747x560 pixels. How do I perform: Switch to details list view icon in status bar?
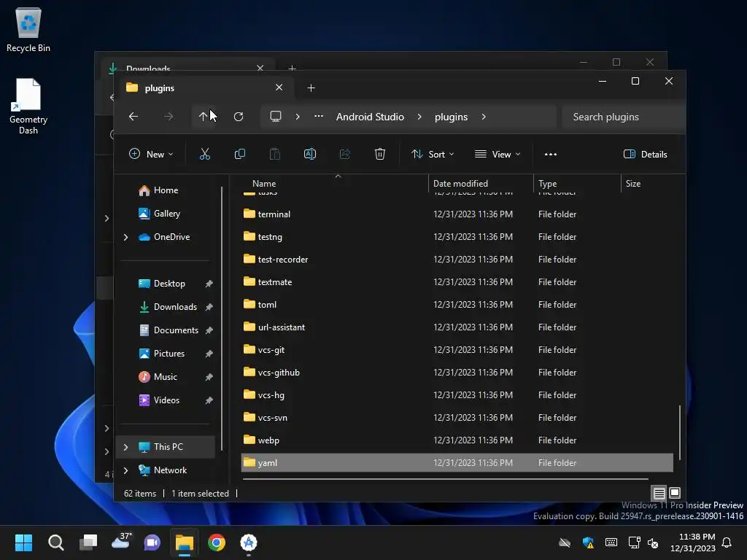pos(659,493)
